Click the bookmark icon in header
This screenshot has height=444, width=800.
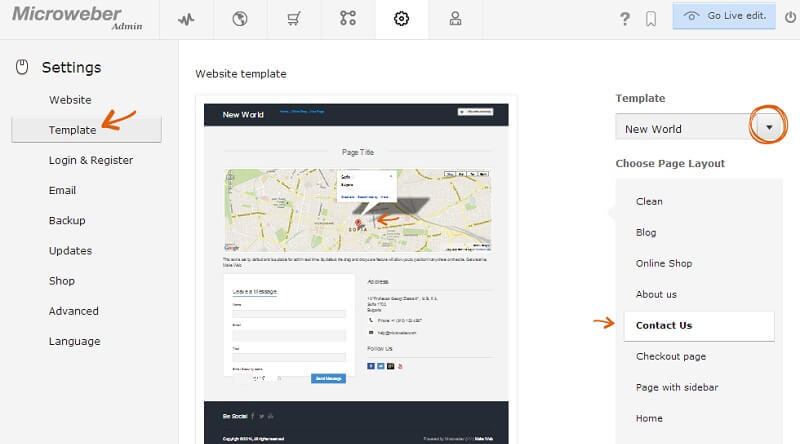coord(651,19)
